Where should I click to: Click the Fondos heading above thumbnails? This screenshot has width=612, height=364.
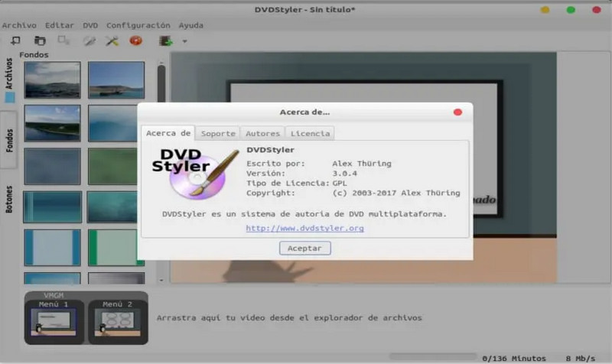[x=34, y=54]
